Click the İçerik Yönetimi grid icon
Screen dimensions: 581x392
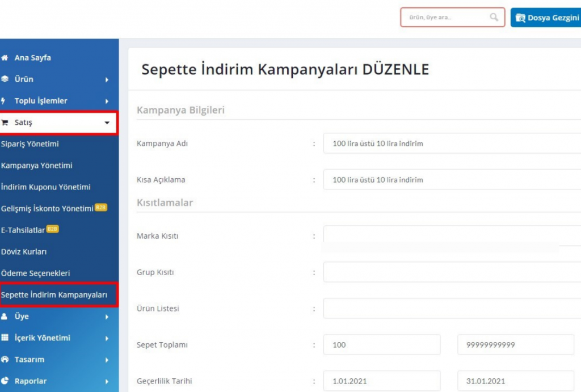pyautogui.click(x=5, y=338)
